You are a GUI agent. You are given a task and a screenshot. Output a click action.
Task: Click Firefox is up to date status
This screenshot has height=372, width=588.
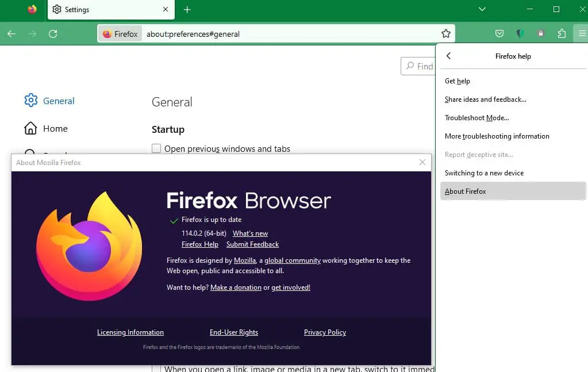tap(212, 220)
